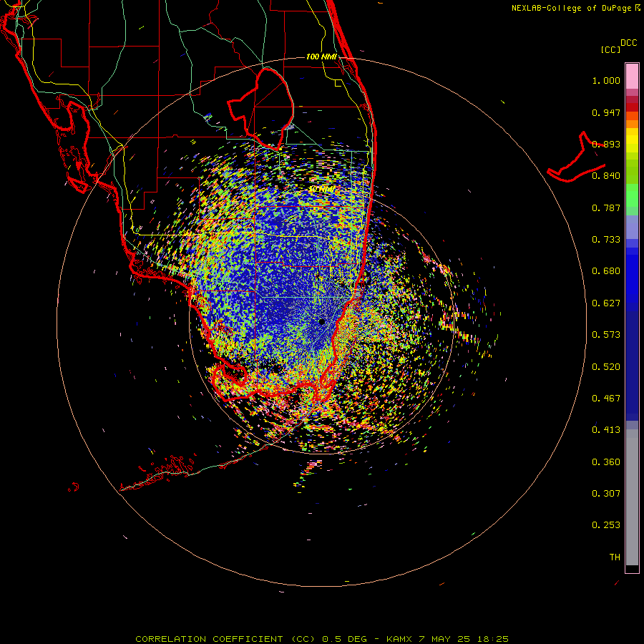Screen dimensions: 644x644
Task: Select the 0.573 scale value
Action: point(606,335)
